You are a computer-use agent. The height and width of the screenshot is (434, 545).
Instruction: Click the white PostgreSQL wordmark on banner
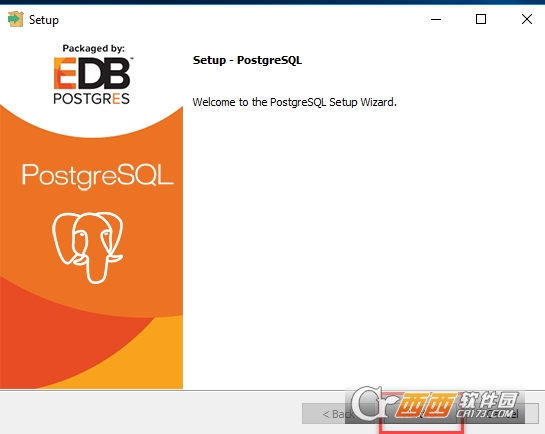97,177
